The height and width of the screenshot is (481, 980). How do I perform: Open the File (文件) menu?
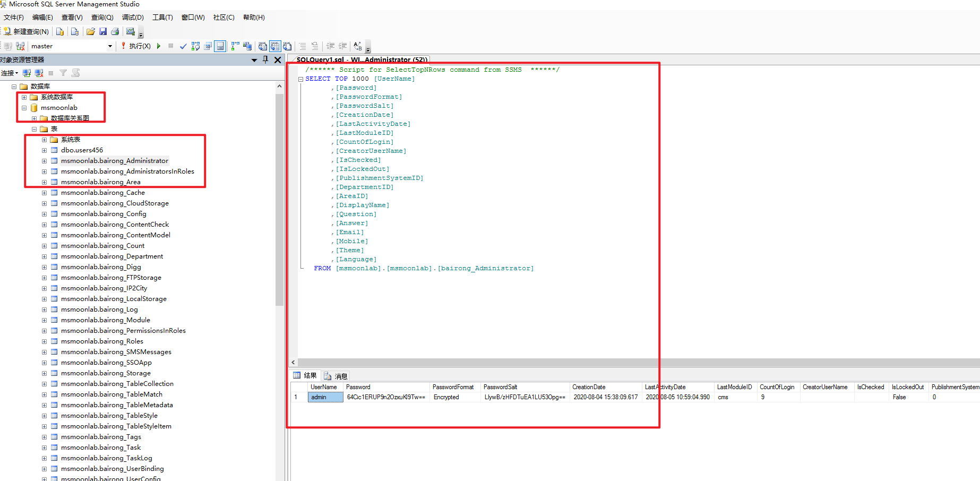click(x=13, y=18)
